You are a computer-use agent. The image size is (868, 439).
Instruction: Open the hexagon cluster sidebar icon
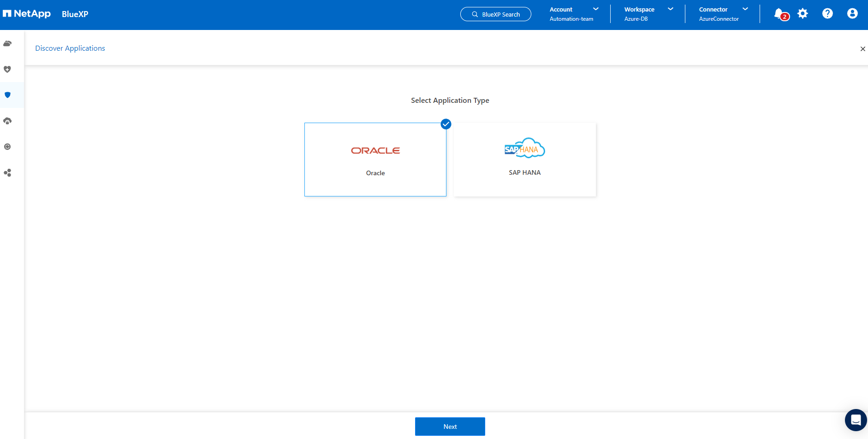pyautogui.click(x=7, y=172)
